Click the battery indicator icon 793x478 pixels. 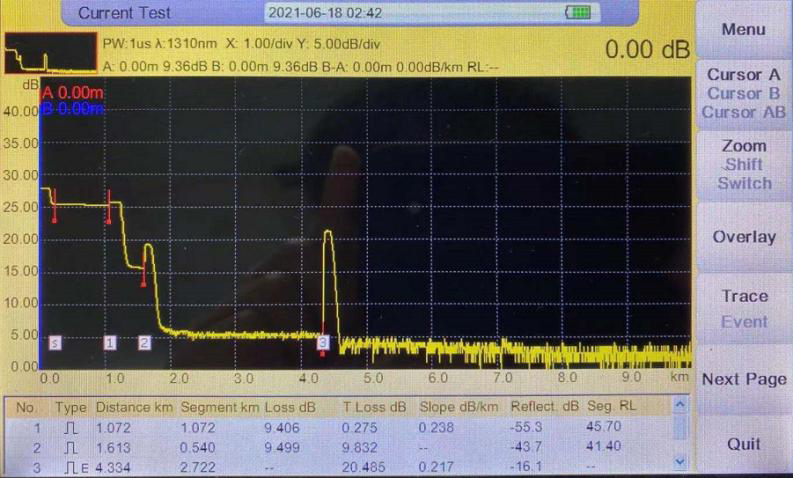(x=578, y=12)
